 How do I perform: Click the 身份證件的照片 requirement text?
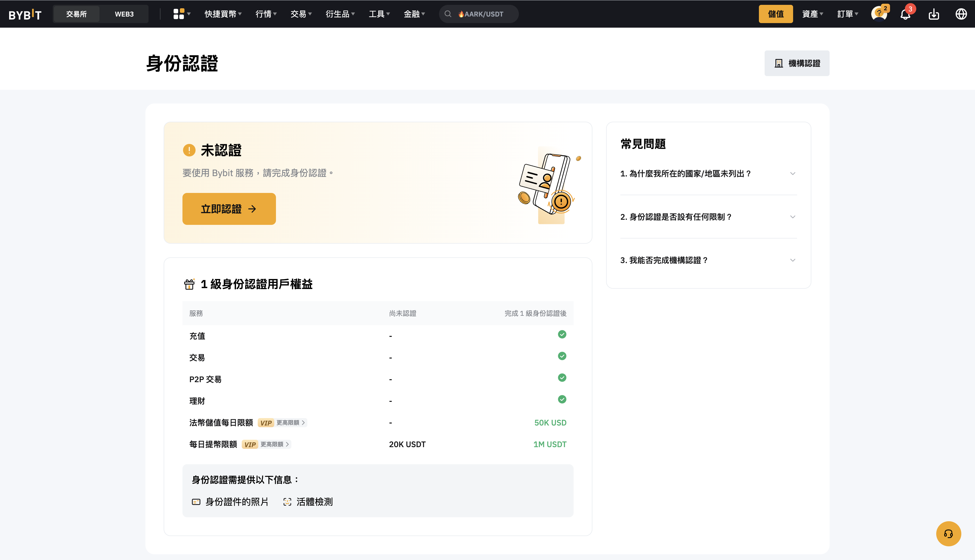[237, 502]
